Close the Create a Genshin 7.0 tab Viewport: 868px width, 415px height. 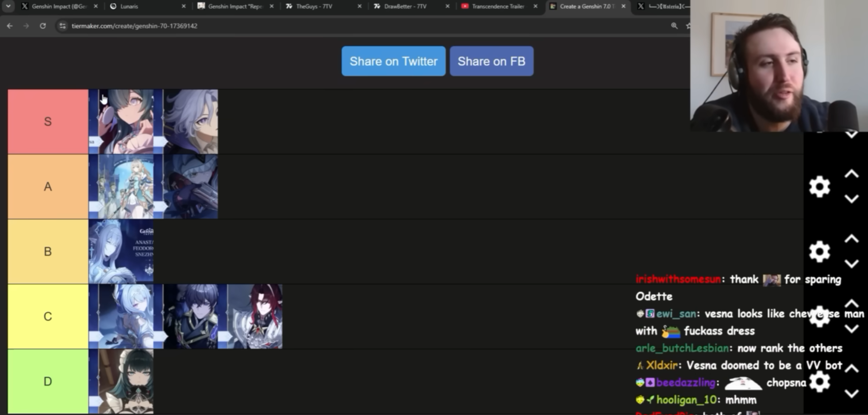(623, 6)
